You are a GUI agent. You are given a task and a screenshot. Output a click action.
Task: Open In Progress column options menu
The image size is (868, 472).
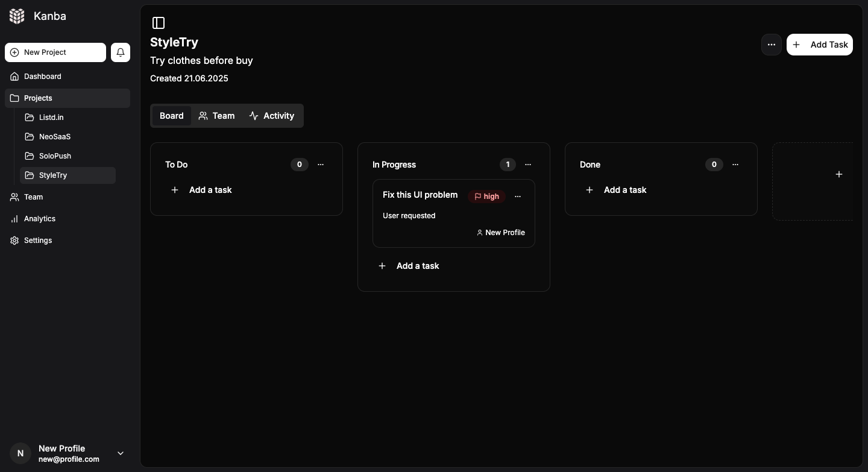528,165
